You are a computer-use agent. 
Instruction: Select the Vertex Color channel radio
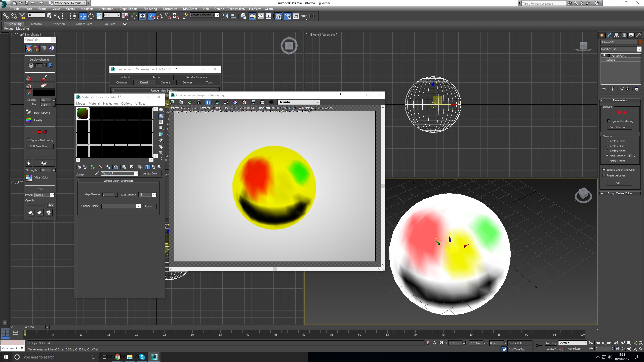[x=607, y=141]
